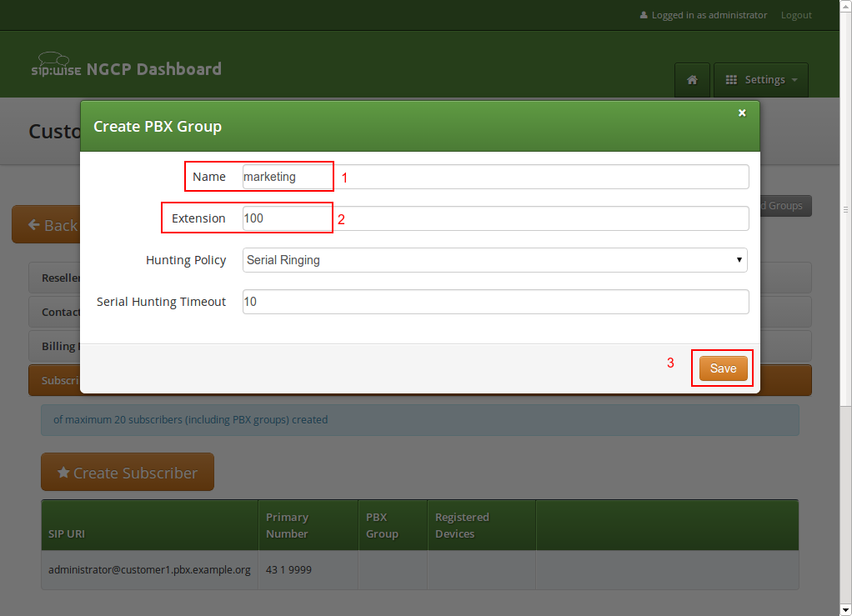The height and width of the screenshot is (616, 852).
Task: Click the SIP URI column header
Action: pos(67,533)
